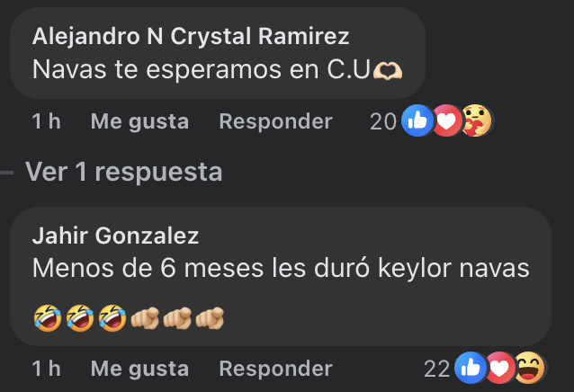
Task: Toggle Me gusta on Jahir Gonzalez's comment
Action: (x=139, y=369)
